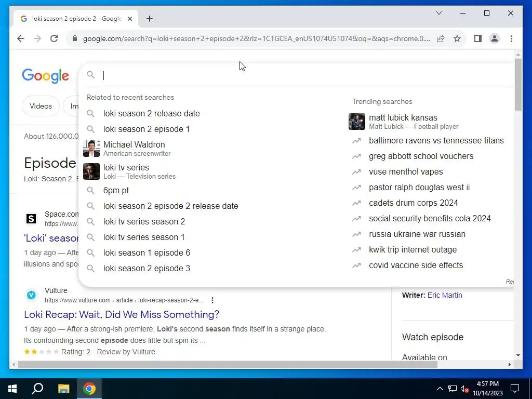Viewport: 532px width, 399px height.
Task: Open the taskbar clock and date
Action: tap(487, 389)
